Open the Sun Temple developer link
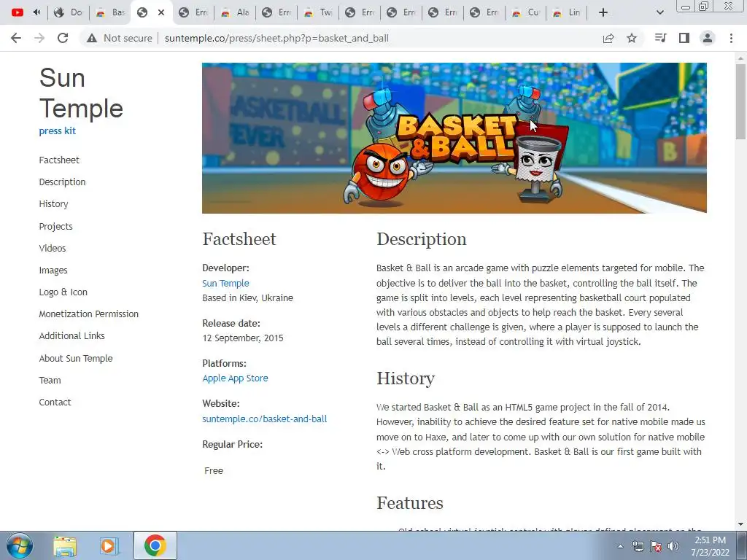747x560 pixels. pos(225,283)
